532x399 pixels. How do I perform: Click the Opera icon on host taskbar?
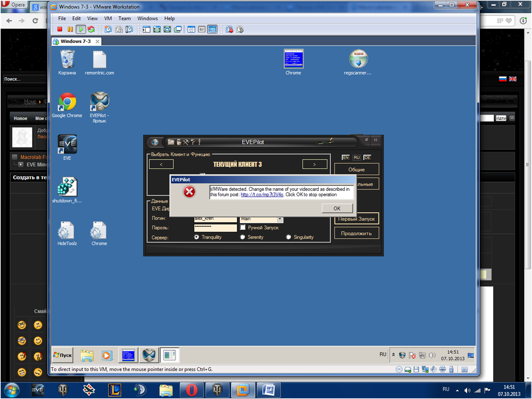tap(191, 390)
